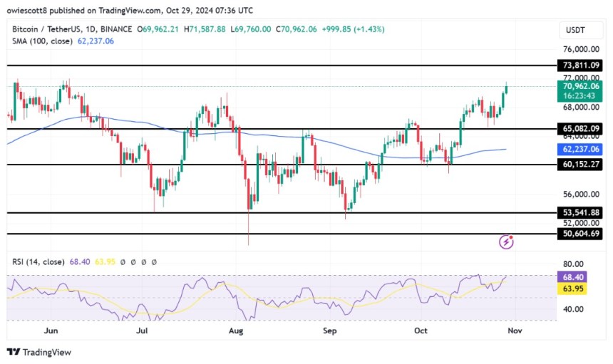Click the yellow RSI average 63.95 label
Image resolution: width=613 pixels, height=364 pixels.
[x=572, y=288]
